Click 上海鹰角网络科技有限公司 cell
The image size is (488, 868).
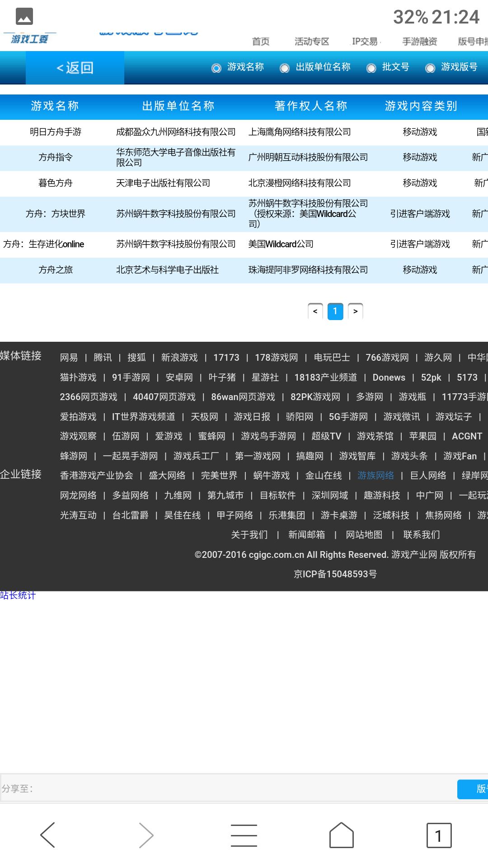click(x=300, y=132)
